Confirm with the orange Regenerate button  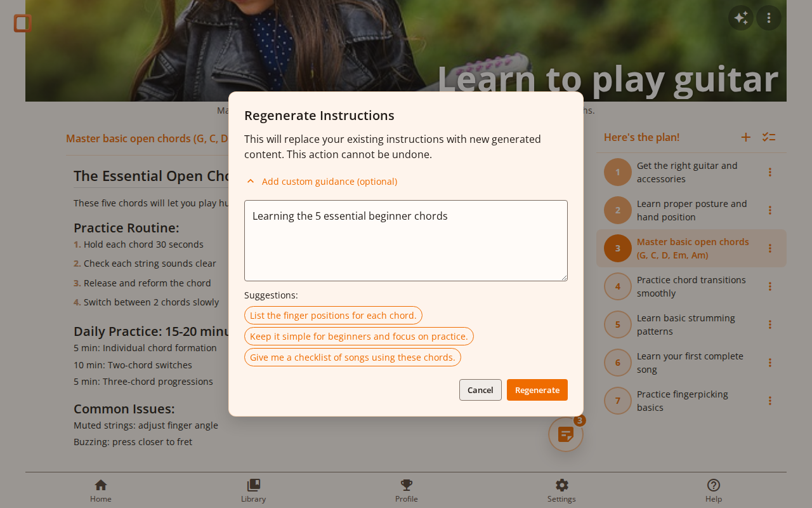537,390
